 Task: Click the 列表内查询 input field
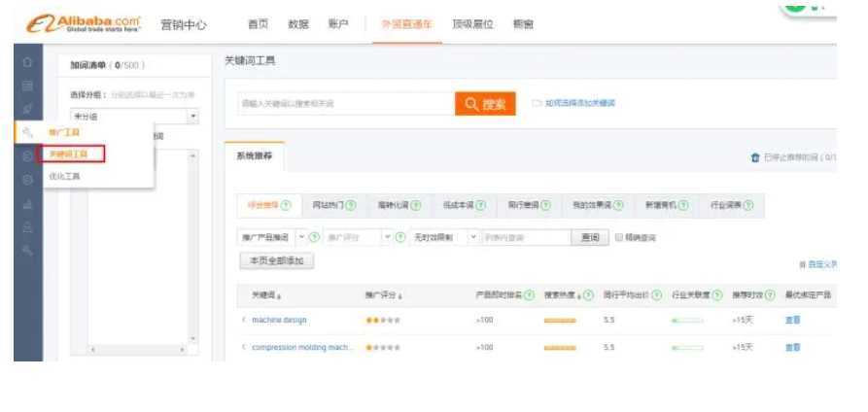pyautogui.click(x=527, y=237)
